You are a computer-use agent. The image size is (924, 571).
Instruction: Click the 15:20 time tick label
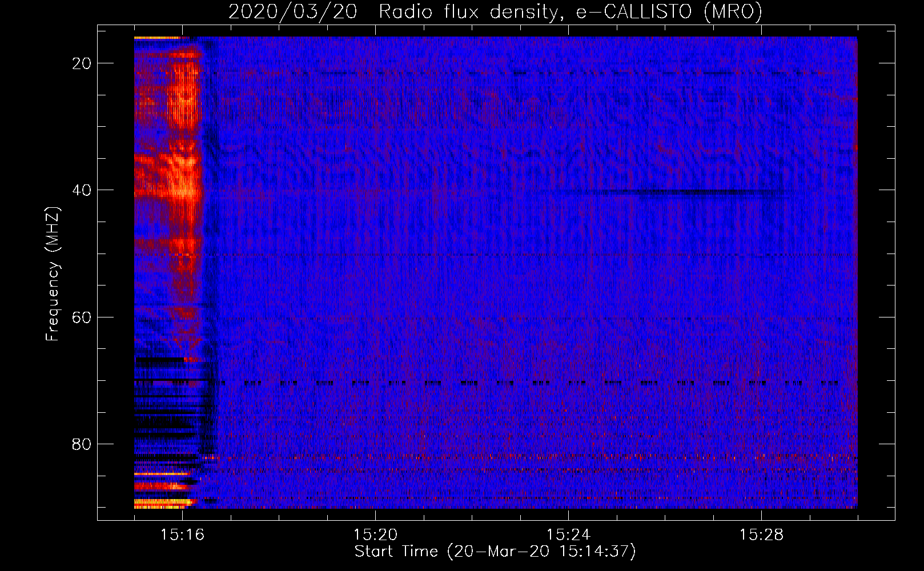point(375,535)
